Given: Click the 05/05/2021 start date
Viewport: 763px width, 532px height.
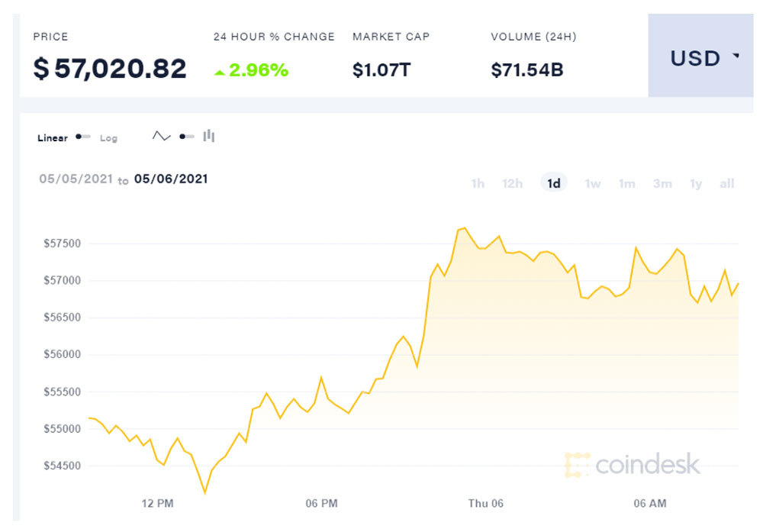Looking at the screenshot, I should 76,179.
